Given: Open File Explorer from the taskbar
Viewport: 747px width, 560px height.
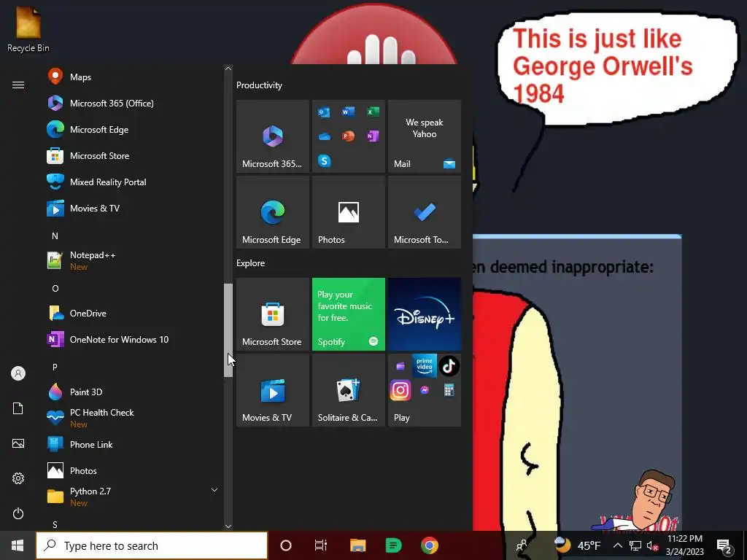Looking at the screenshot, I should 357,545.
